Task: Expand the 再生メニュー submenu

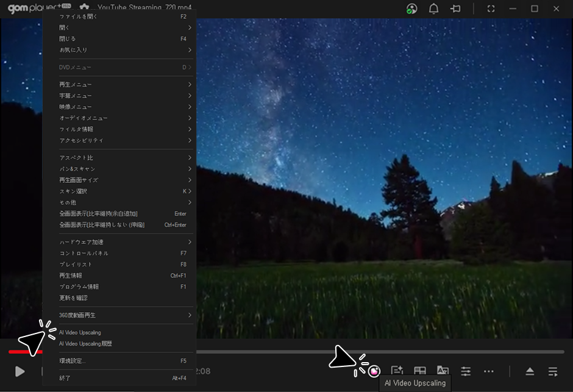Action: 122,85
